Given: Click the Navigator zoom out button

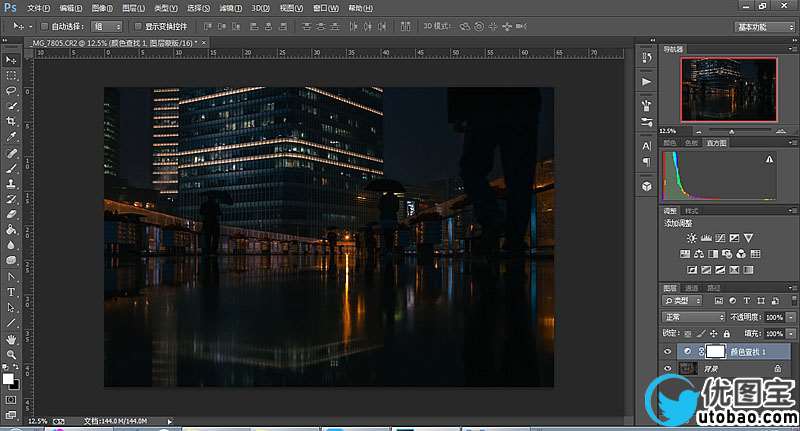Looking at the screenshot, I should tap(699, 132).
